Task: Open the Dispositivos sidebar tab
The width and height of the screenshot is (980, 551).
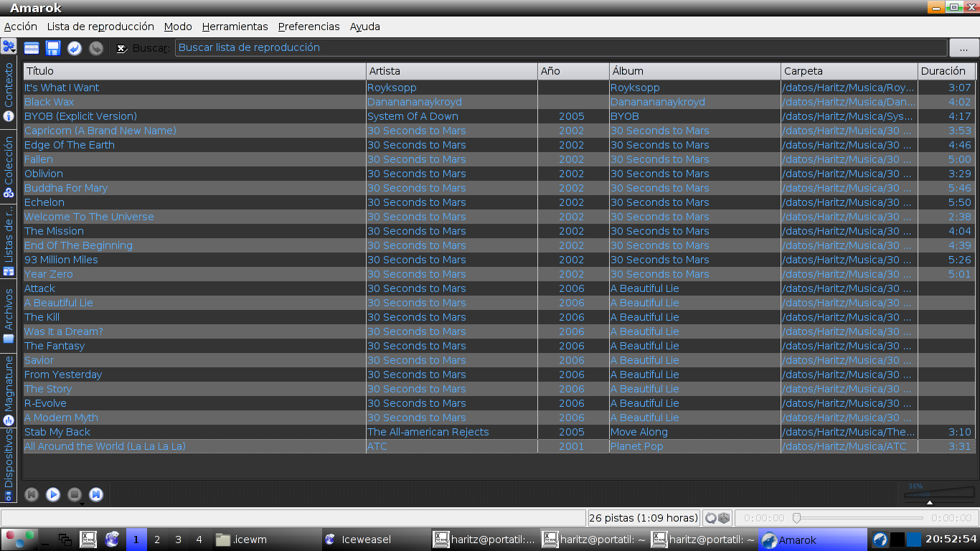Action: (x=9, y=465)
